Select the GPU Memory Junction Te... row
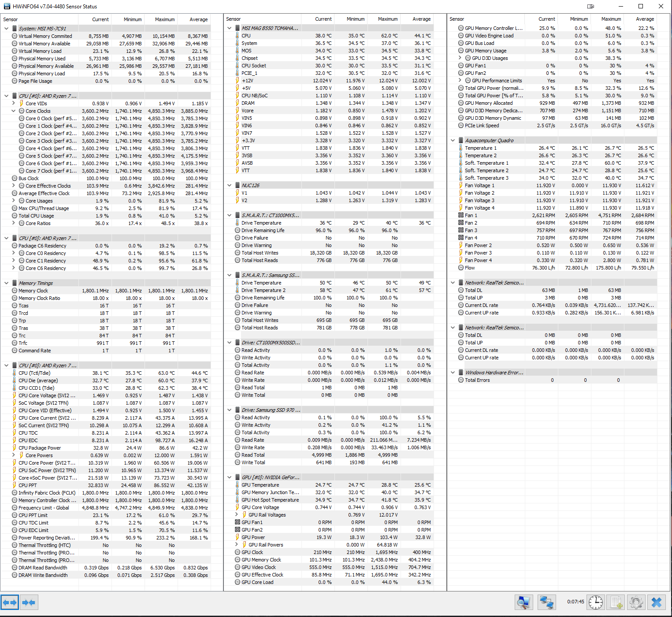The image size is (672, 617). [329, 492]
